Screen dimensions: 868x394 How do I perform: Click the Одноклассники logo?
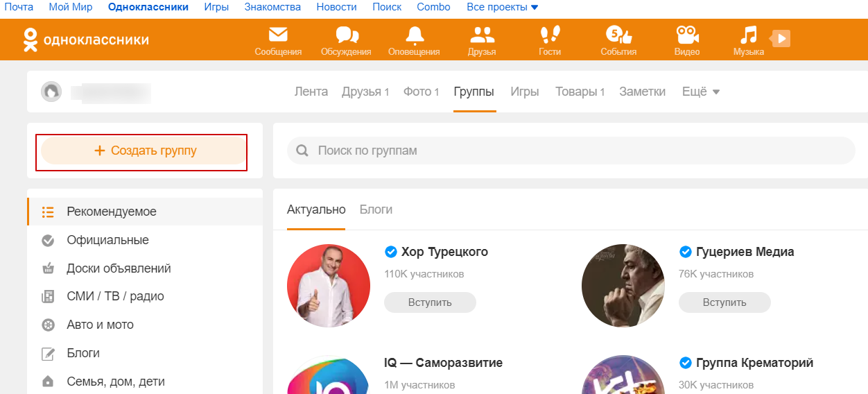pos(86,40)
